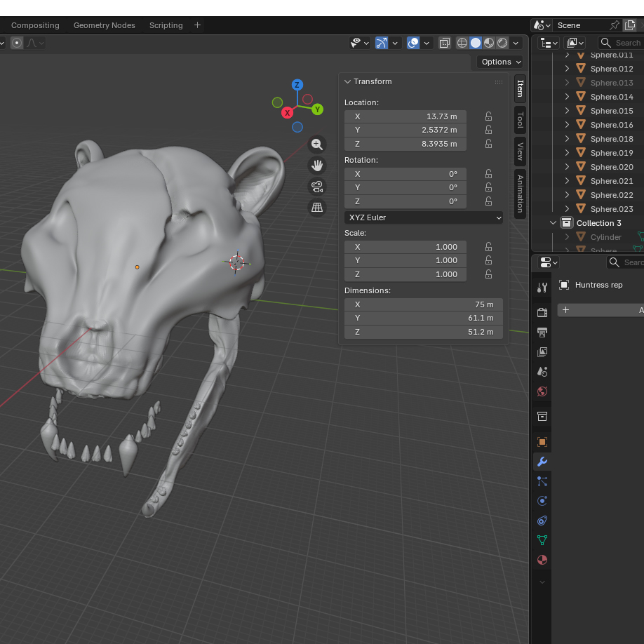Open the Tool tab in sidebar

[x=520, y=120]
